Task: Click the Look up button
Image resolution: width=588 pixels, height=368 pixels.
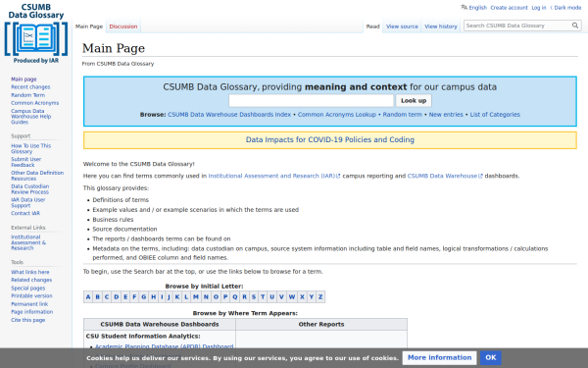Action: (414, 101)
